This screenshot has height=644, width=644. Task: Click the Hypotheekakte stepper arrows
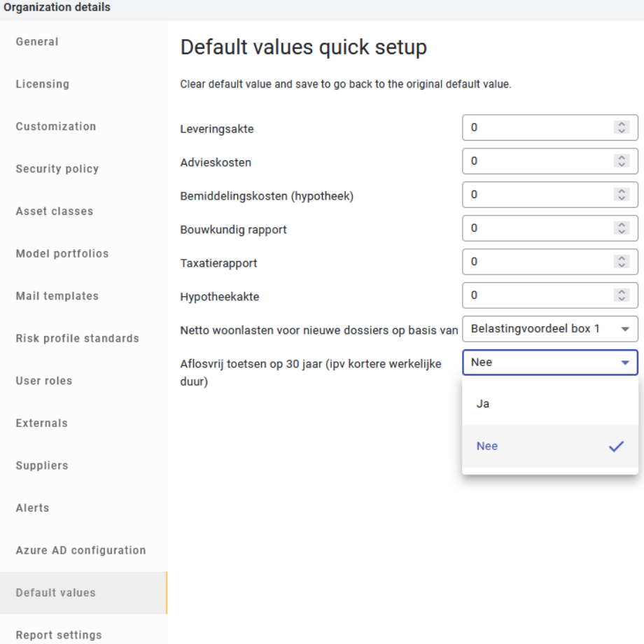tap(622, 295)
